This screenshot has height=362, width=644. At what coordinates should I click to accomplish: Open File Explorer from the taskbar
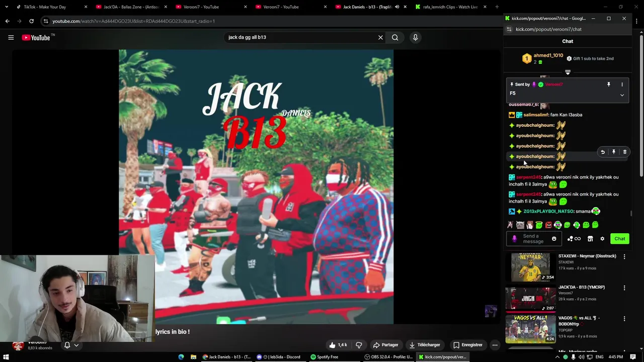tap(193, 357)
